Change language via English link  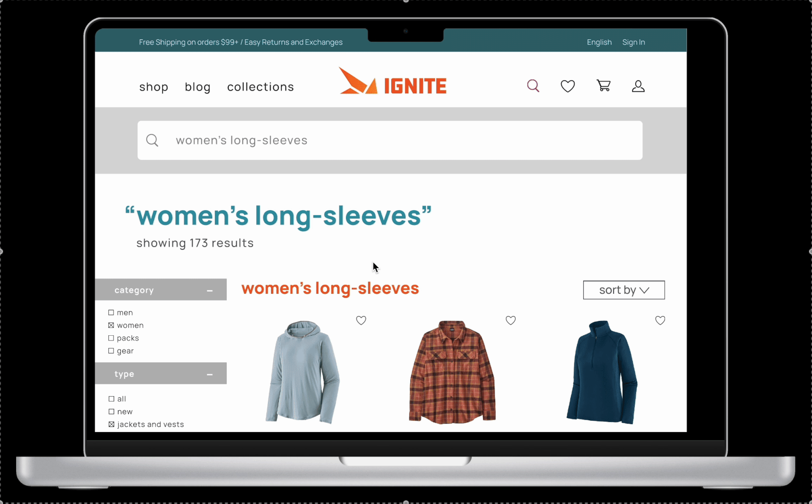599,42
